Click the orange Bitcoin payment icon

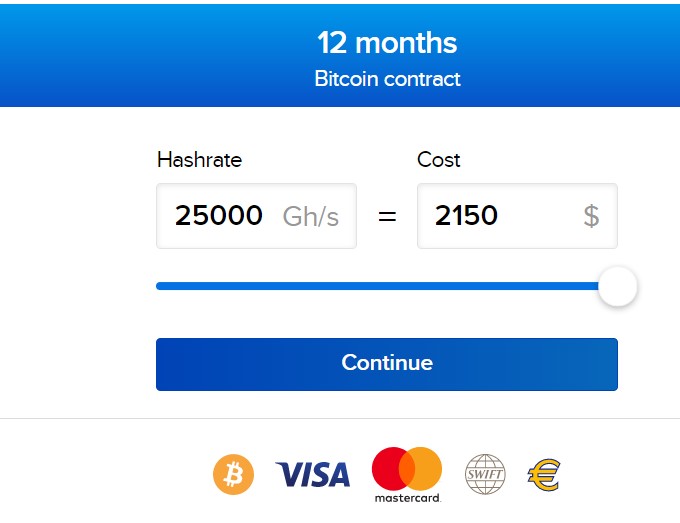[x=233, y=474]
